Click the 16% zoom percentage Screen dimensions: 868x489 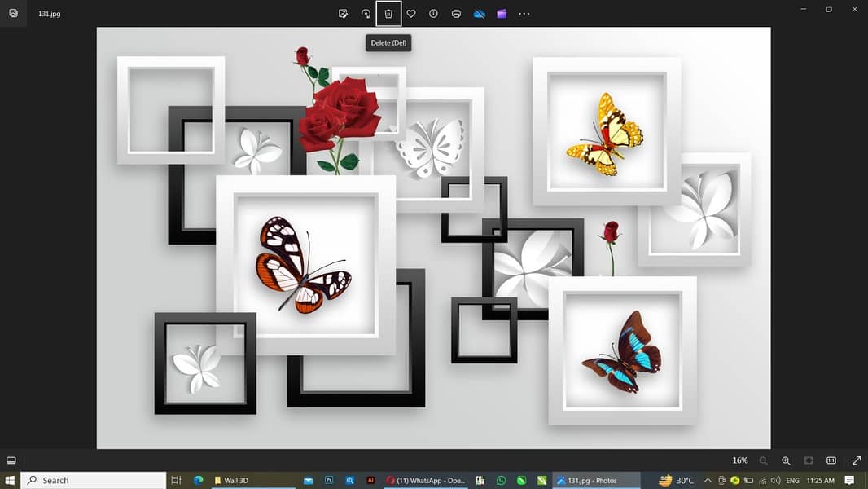click(740, 460)
